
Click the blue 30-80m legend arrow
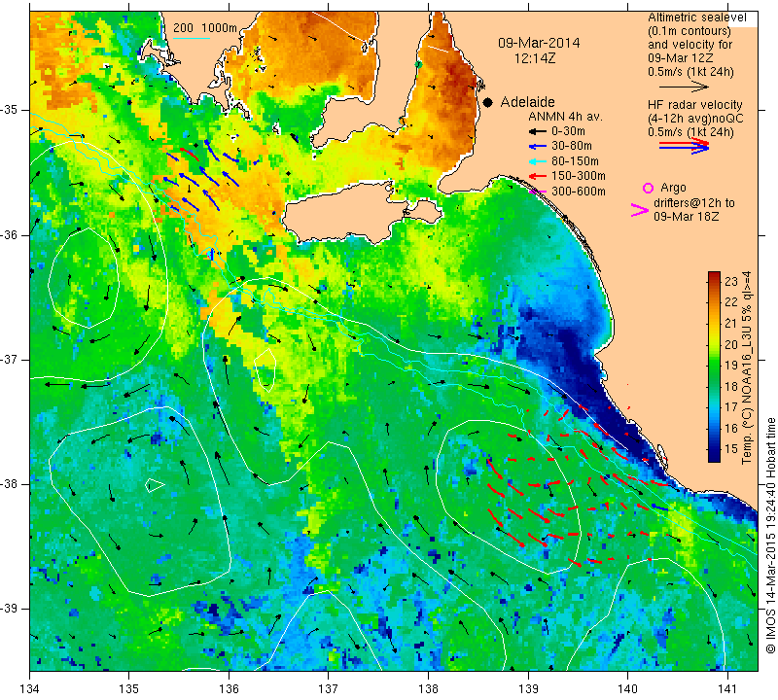click(x=537, y=147)
